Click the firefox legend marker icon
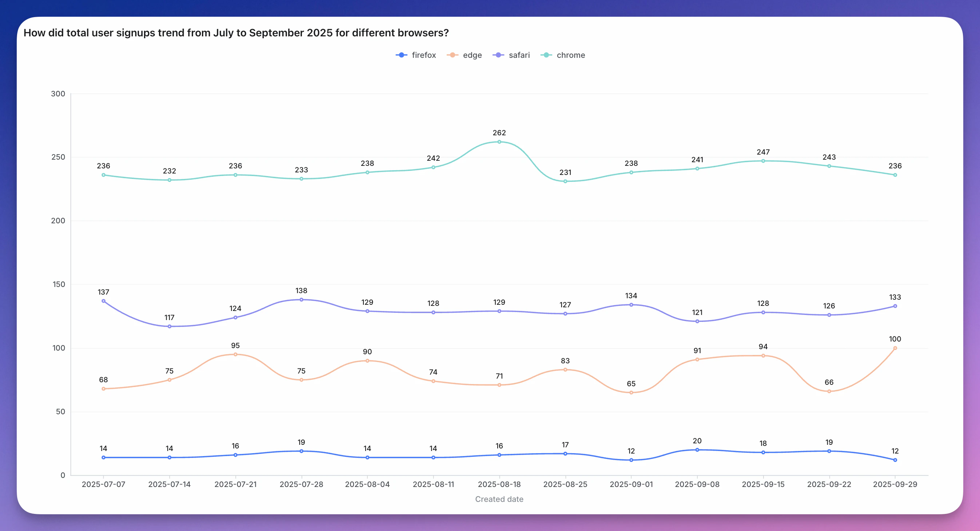 click(x=401, y=55)
